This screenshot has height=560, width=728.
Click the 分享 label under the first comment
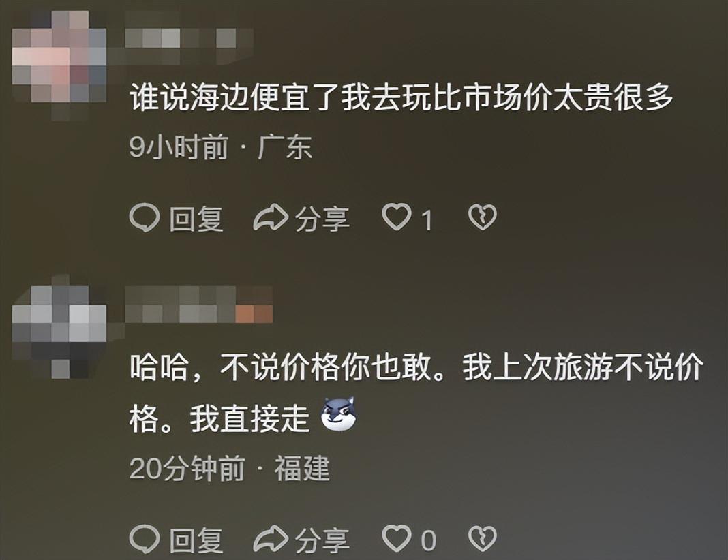coord(322,219)
